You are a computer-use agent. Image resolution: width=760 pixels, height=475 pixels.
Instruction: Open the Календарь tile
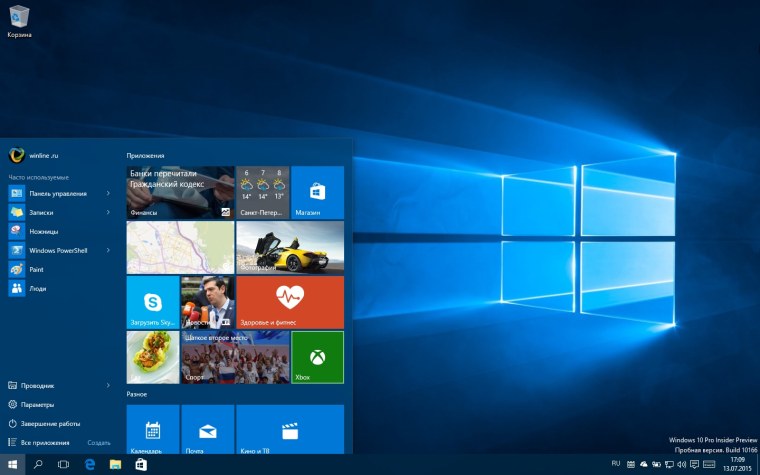[x=152, y=430]
